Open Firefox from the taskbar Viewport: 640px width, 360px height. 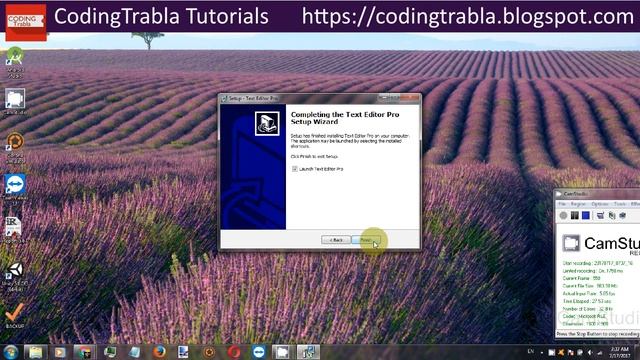click(x=159, y=352)
